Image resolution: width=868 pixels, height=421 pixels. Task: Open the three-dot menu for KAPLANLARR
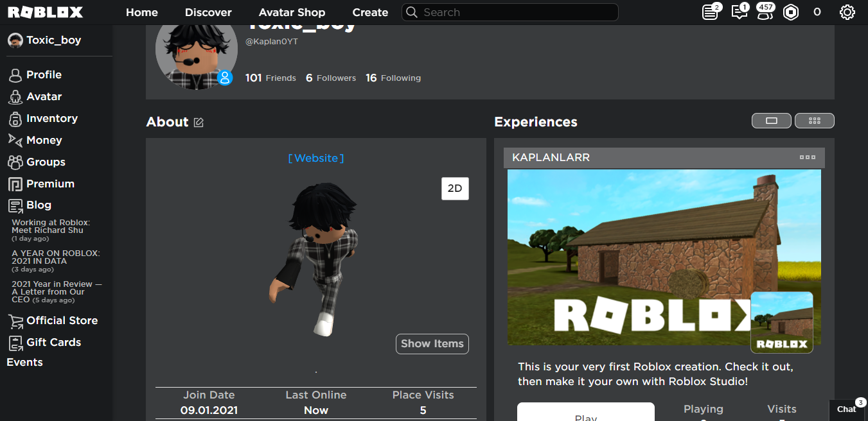click(x=808, y=157)
